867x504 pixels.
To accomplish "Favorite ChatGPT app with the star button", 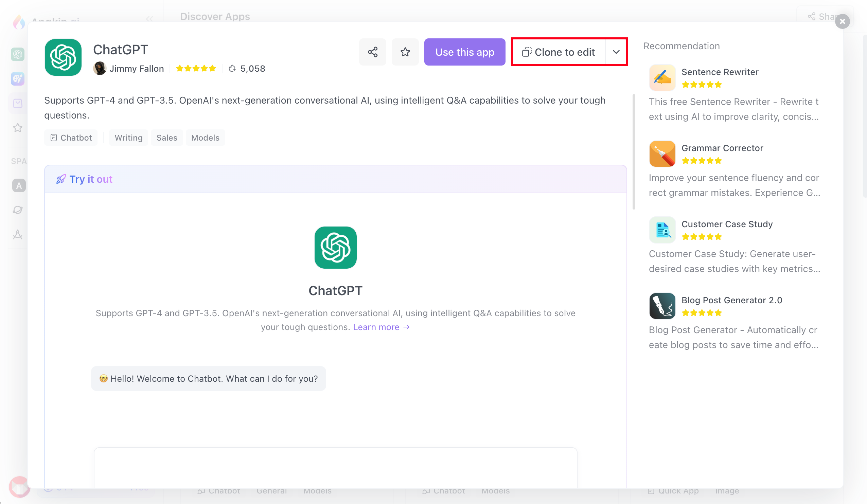I will point(405,52).
